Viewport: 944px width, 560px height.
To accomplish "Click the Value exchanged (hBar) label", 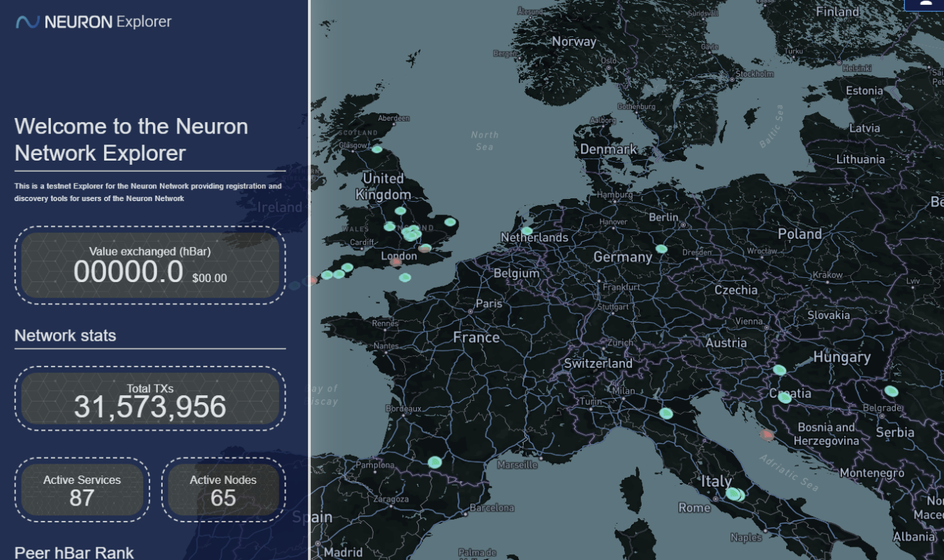I will coord(150,251).
